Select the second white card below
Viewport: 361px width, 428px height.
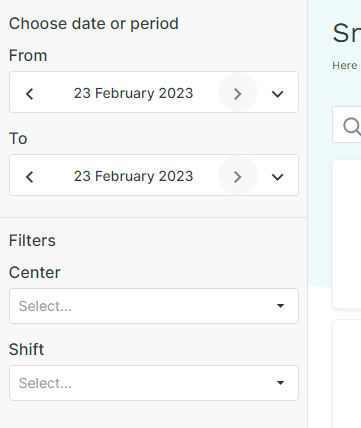pos(347,374)
